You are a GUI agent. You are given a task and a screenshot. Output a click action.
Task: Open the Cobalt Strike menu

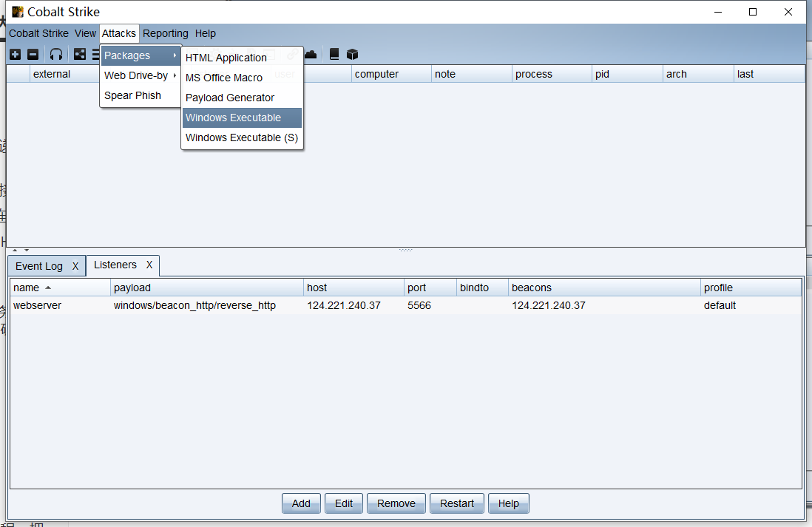pos(39,33)
